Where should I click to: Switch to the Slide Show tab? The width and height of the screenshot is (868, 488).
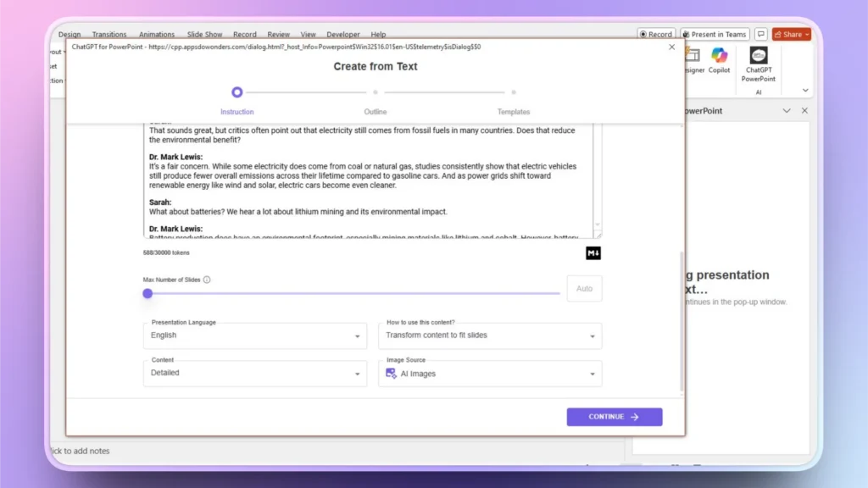point(204,34)
